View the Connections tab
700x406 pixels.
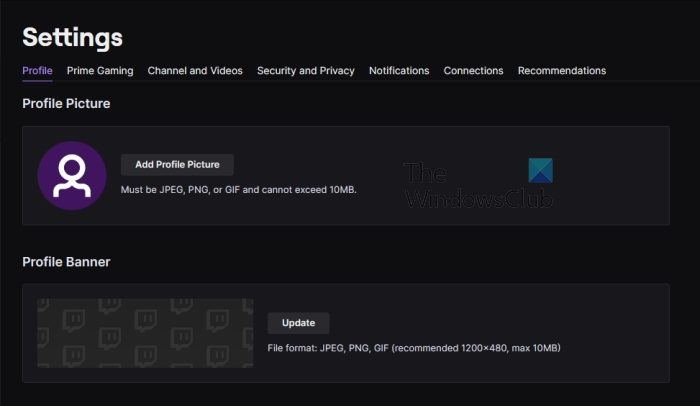(x=473, y=71)
